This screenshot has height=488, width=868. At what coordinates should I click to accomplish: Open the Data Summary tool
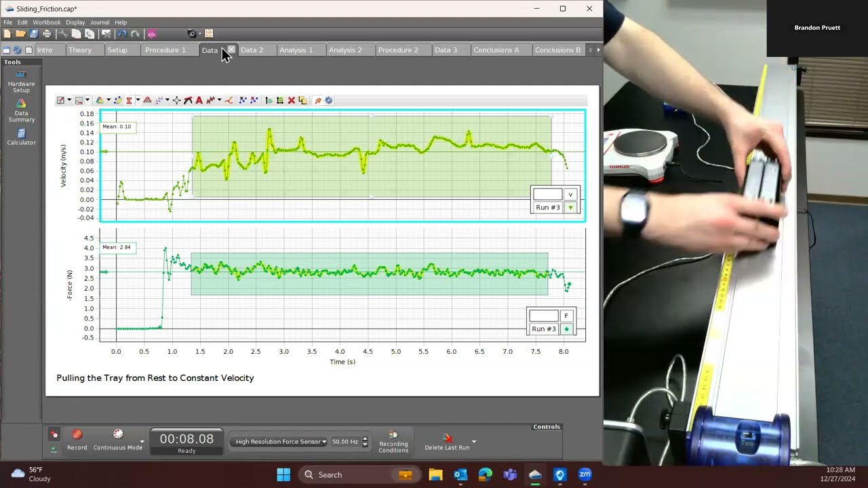pos(21,111)
